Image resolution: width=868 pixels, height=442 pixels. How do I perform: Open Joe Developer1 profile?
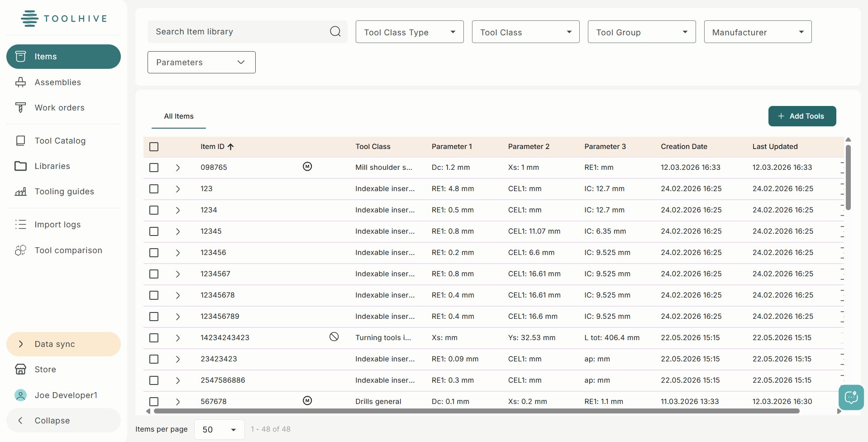pos(63,395)
